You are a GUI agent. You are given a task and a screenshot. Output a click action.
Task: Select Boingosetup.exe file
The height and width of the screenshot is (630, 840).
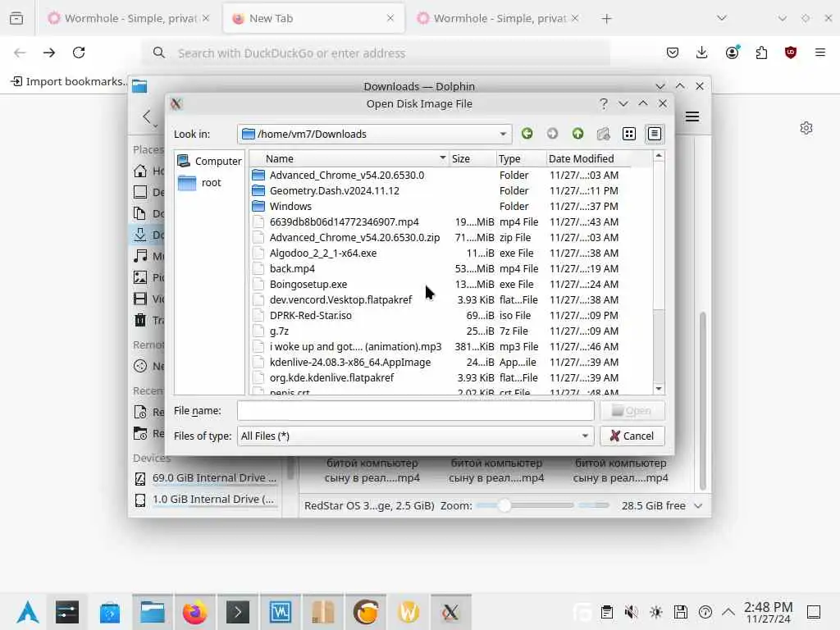point(308,284)
